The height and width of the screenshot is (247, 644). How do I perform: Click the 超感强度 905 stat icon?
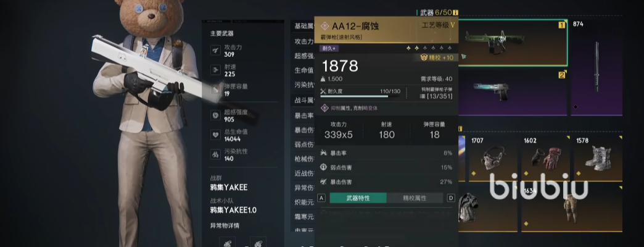tap(216, 115)
